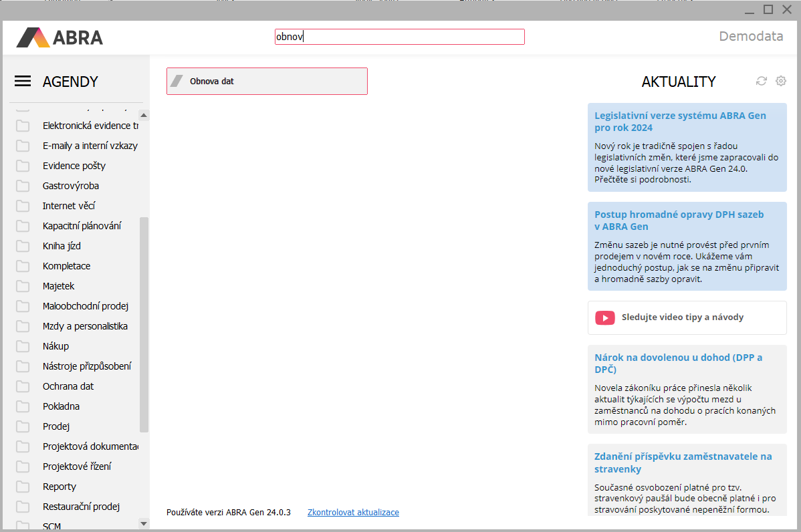Open Legislativní verze systému ABRA Gen article
This screenshot has width=801, height=532.
pyautogui.click(x=687, y=148)
